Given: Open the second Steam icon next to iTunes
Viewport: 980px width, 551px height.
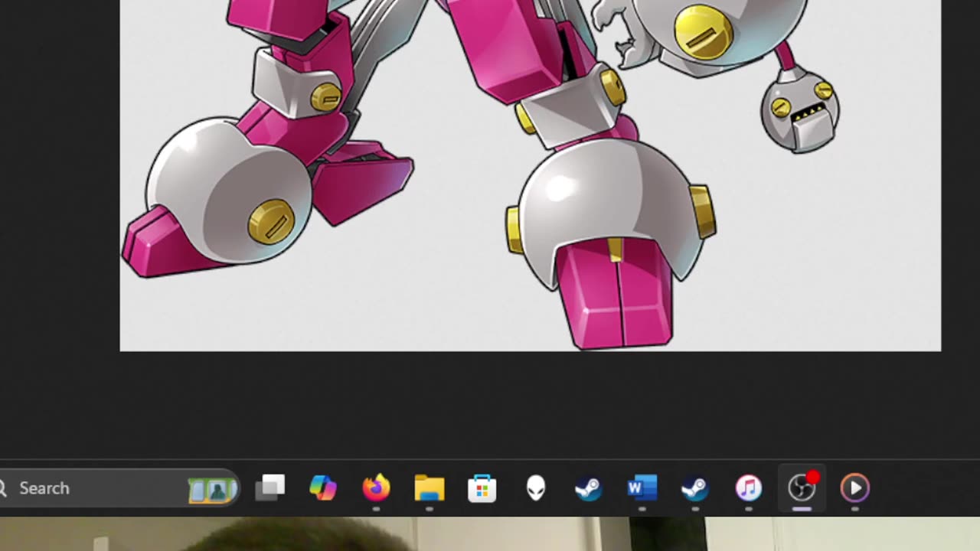Looking at the screenshot, I should tap(695, 487).
